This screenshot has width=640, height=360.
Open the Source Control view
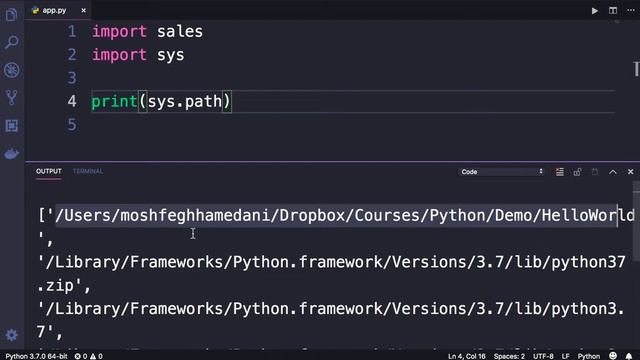click(11, 98)
